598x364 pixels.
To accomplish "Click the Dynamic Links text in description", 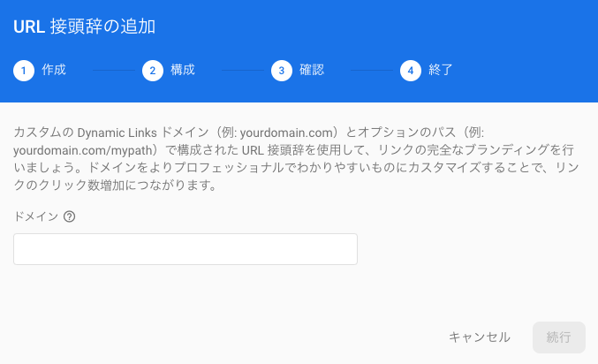I will pyautogui.click(x=117, y=133).
